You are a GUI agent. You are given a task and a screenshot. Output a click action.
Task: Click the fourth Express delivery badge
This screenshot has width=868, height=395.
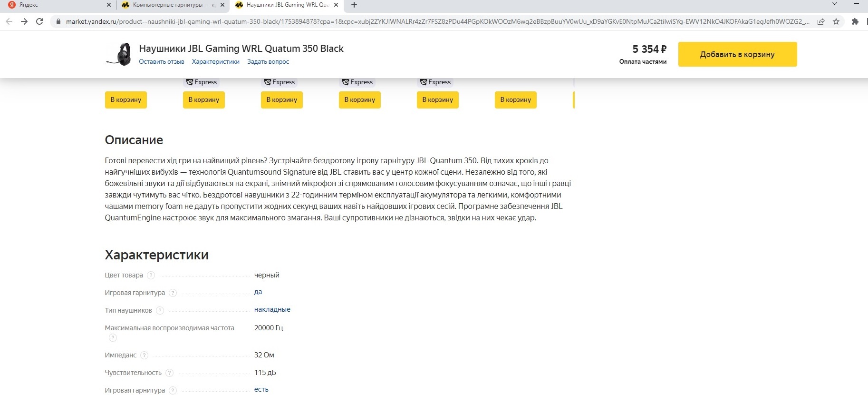click(x=435, y=82)
